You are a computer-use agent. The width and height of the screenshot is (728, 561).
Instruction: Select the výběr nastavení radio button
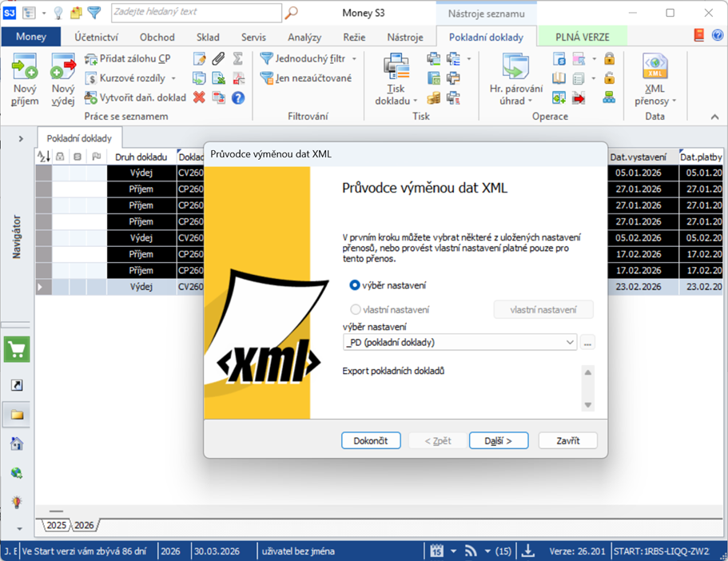pos(355,285)
